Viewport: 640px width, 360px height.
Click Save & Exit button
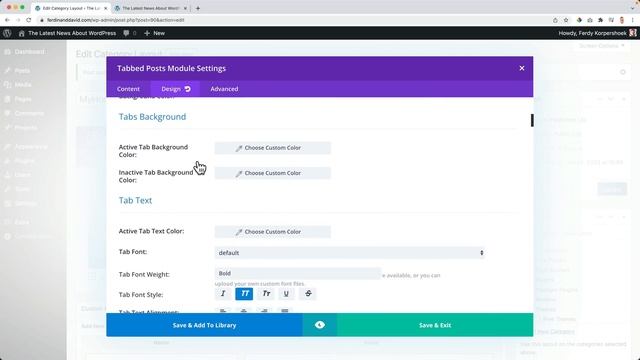pyautogui.click(x=435, y=325)
